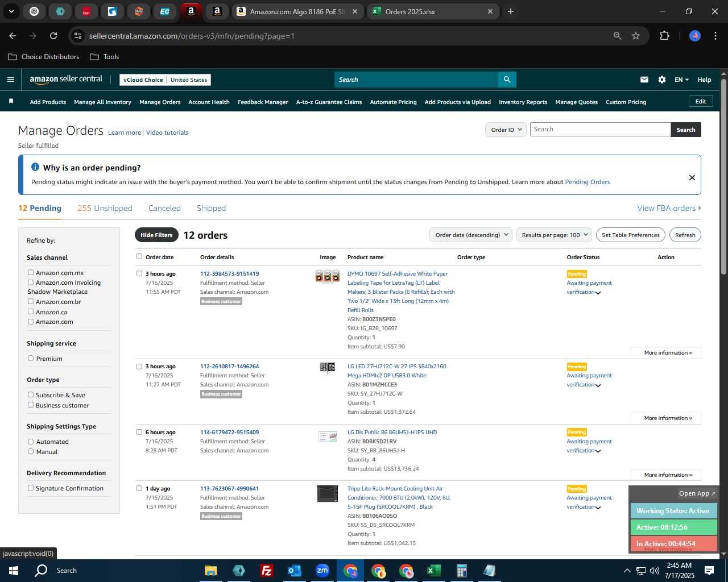Screen dimensions: 728x582
Task: Click the Hide Filters button
Action: (156, 235)
